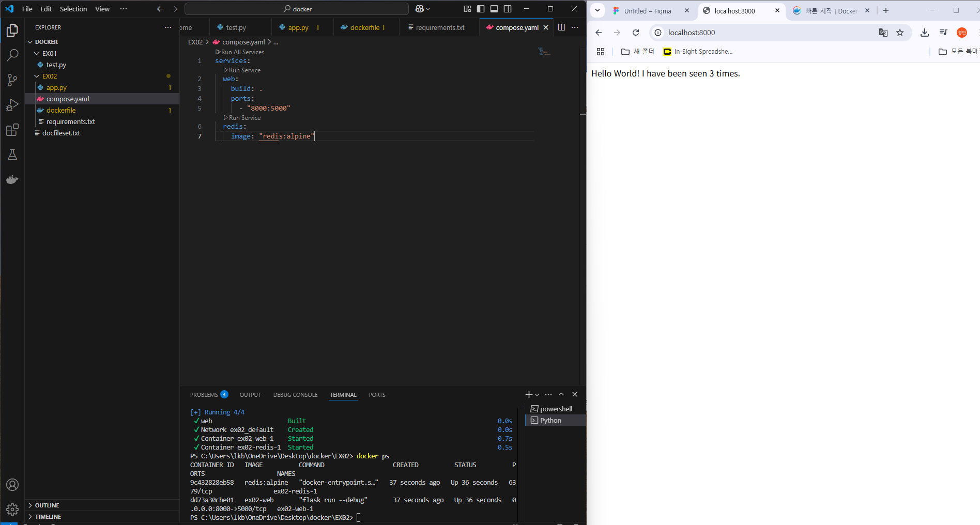Bookmark this page with the star icon

(x=900, y=33)
